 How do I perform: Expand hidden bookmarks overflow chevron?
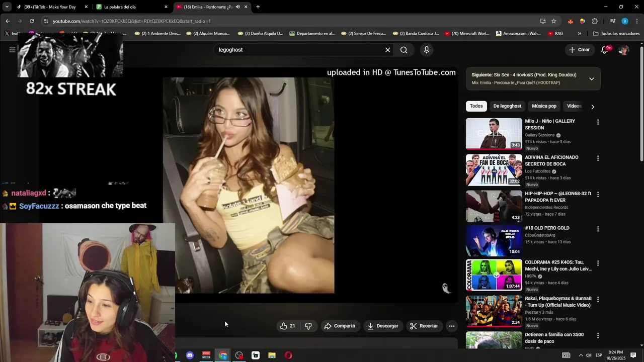tap(580, 34)
